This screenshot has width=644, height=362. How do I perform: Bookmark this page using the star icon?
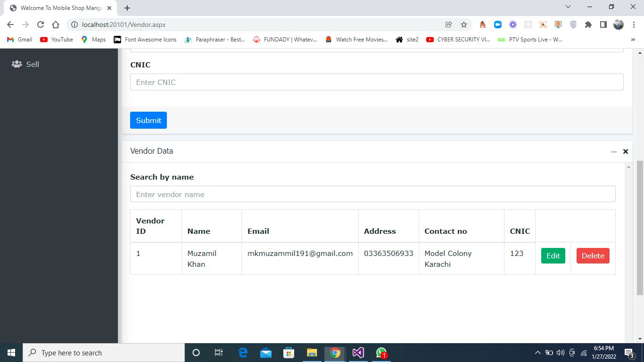coord(463,24)
